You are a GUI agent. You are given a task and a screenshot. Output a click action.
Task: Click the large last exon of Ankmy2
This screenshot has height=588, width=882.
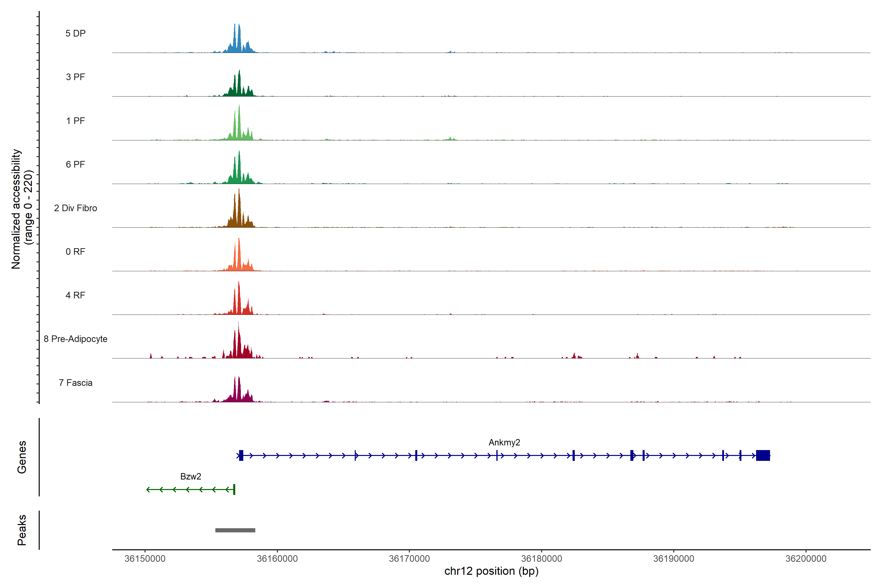pos(763,455)
